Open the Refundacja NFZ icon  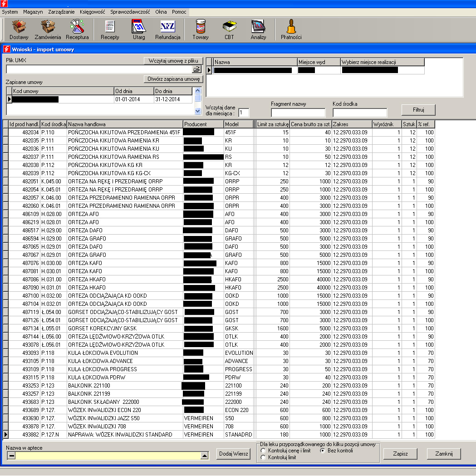click(167, 29)
